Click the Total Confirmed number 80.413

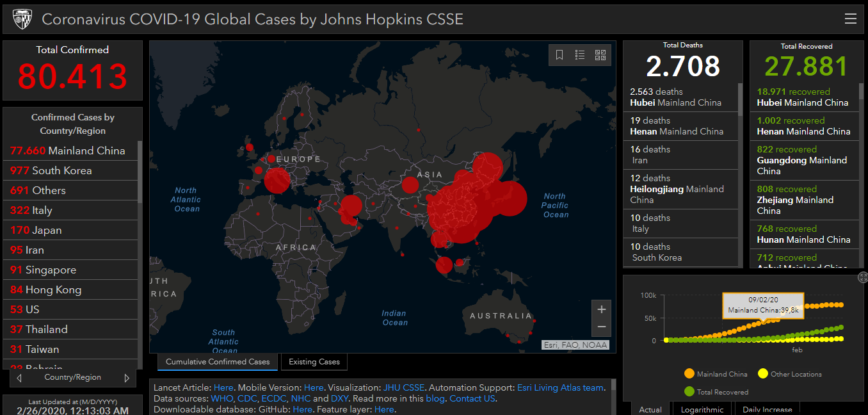[72, 77]
